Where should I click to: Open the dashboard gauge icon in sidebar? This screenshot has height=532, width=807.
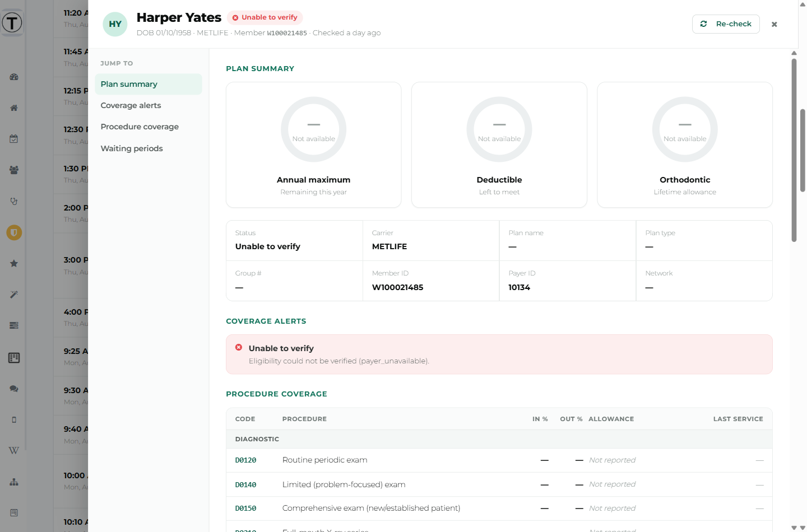(x=14, y=77)
